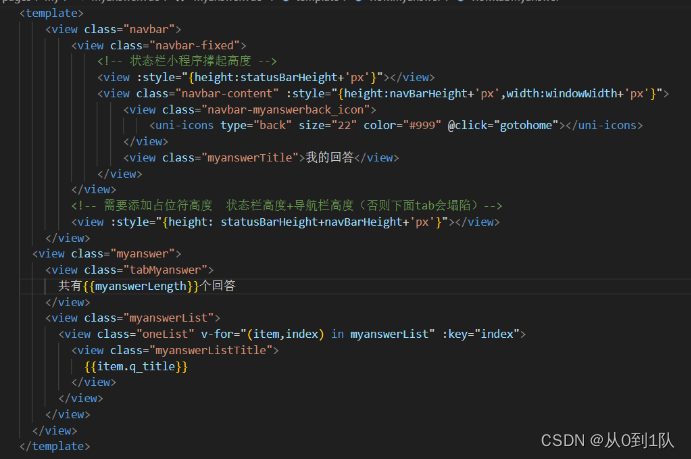This screenshot has height=459, width=691.
Task: Click the 我的回答 title text
Action: pyautogui.click(x=330, y=158)
